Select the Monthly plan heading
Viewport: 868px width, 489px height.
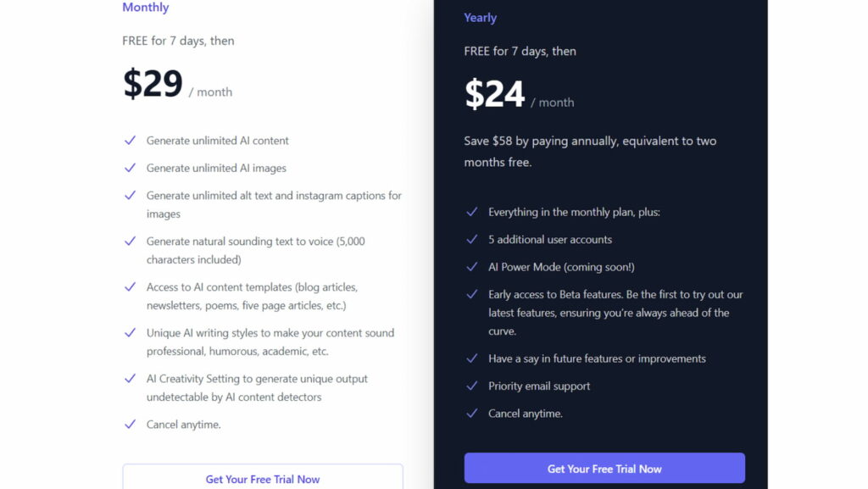point(146,8)
